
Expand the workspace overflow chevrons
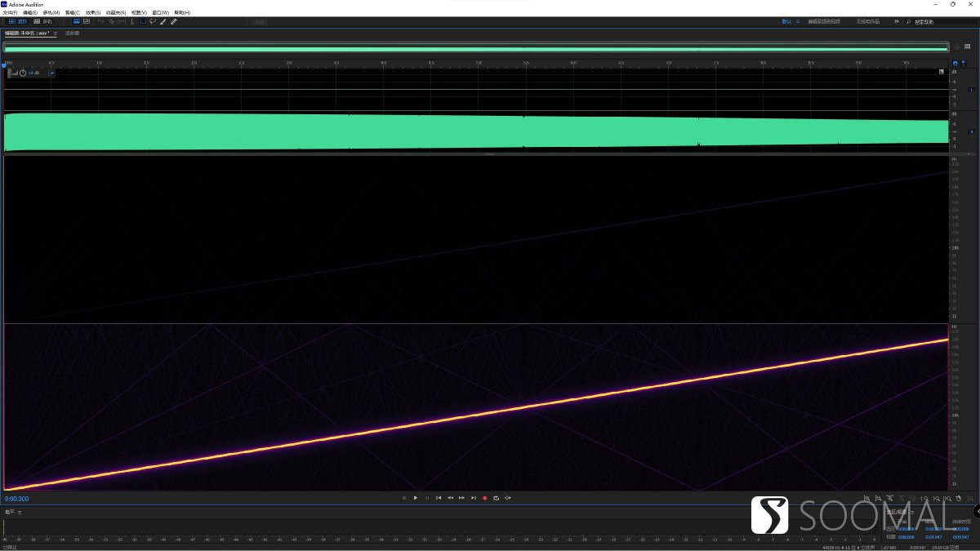coord(897,21)
